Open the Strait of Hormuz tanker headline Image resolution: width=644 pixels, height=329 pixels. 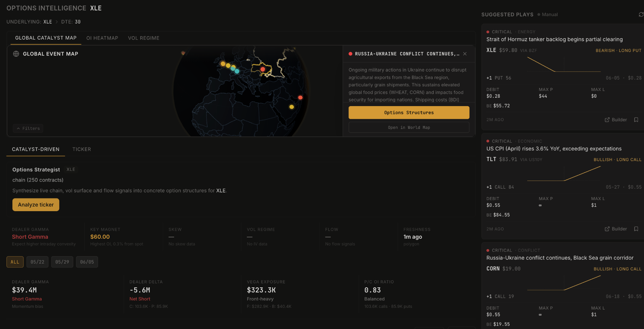click(554, 39)
